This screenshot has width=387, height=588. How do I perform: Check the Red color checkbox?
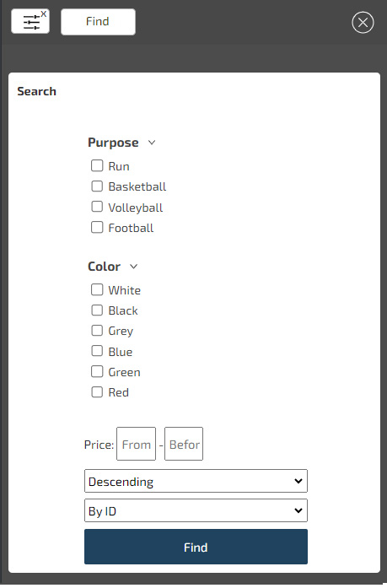[97, 392]
